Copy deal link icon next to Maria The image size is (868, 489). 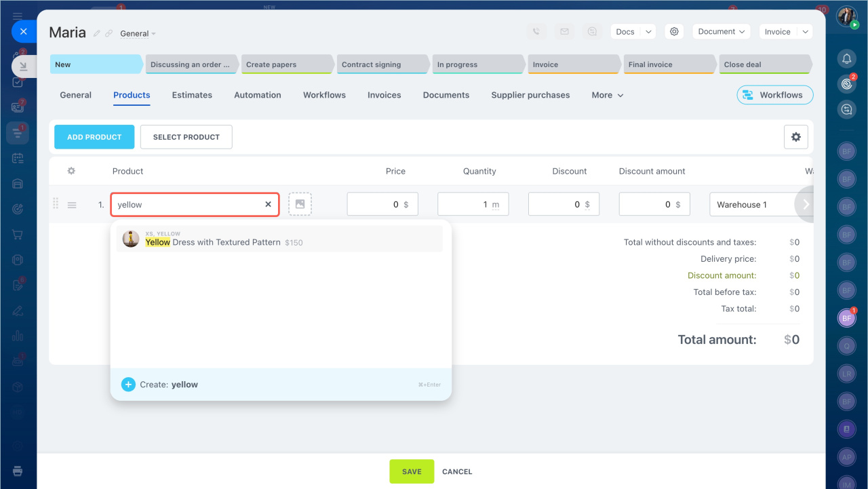coord(108,33)
